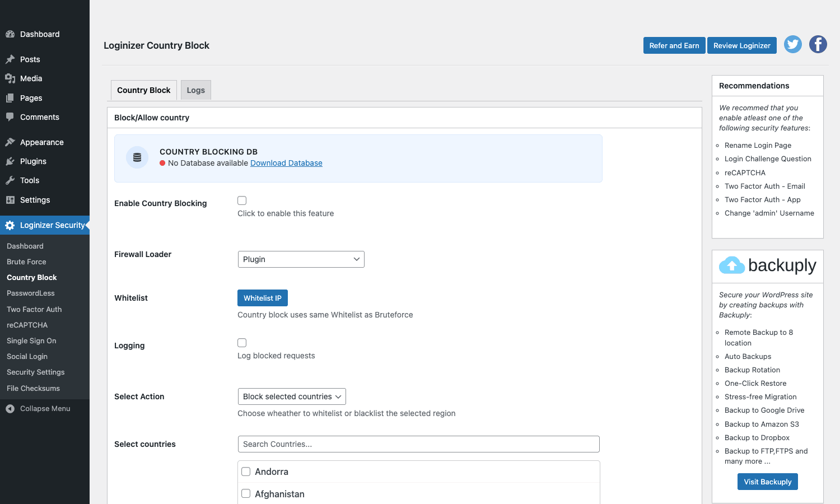
Task: Click the Refer and Earn button
Action: tap(674, 45)
